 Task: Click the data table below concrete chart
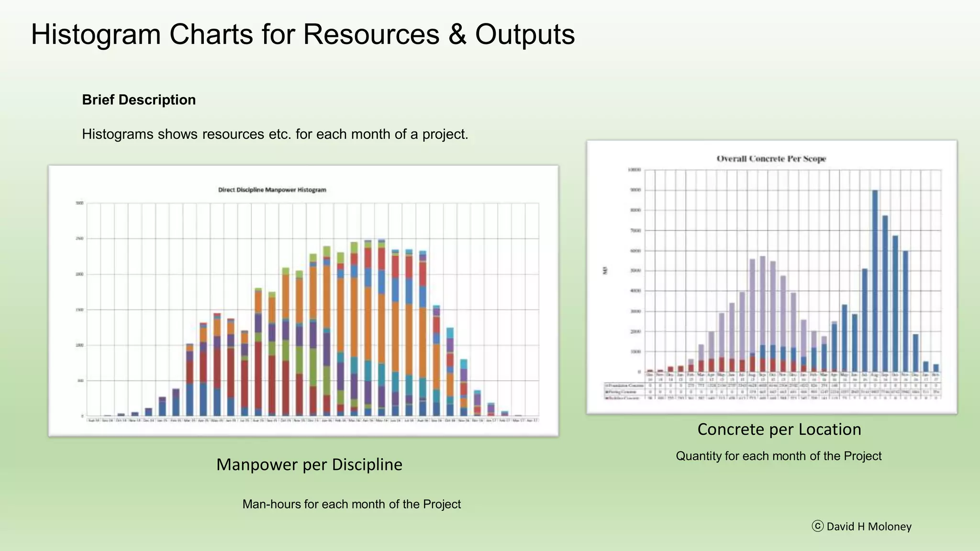[771, 391]
